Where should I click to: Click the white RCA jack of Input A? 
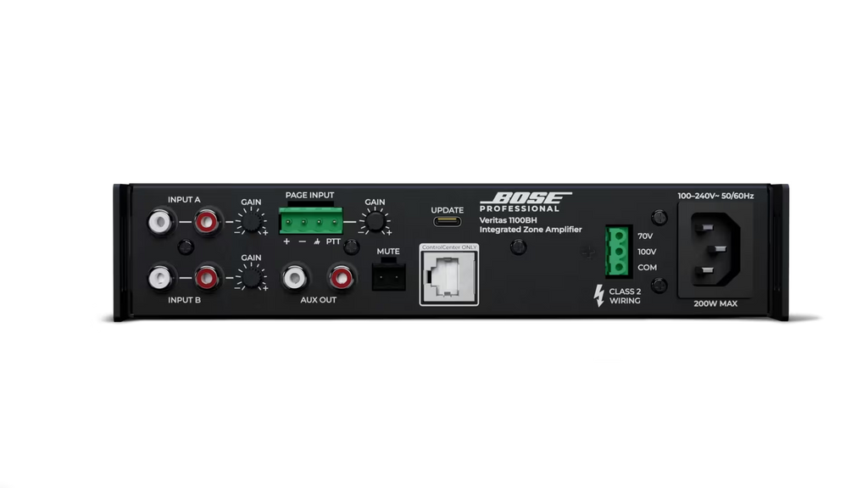point(160,223)
